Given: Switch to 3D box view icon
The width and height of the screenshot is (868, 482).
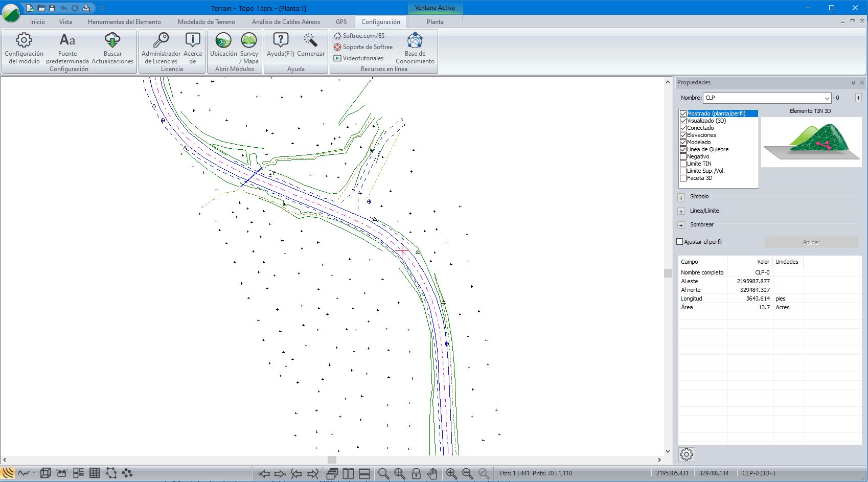Looking at the screenshot, I should point(45,473).
